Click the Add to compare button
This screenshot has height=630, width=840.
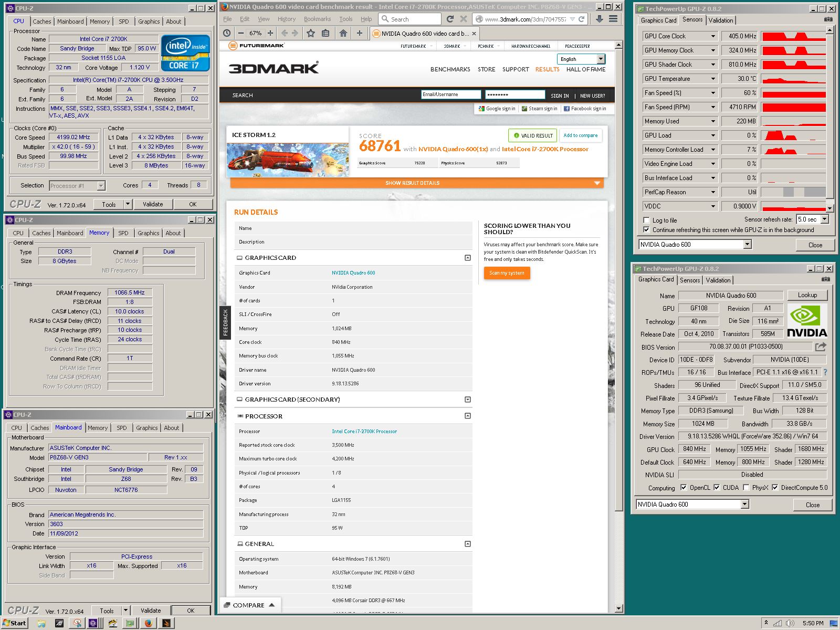[580, 135]
